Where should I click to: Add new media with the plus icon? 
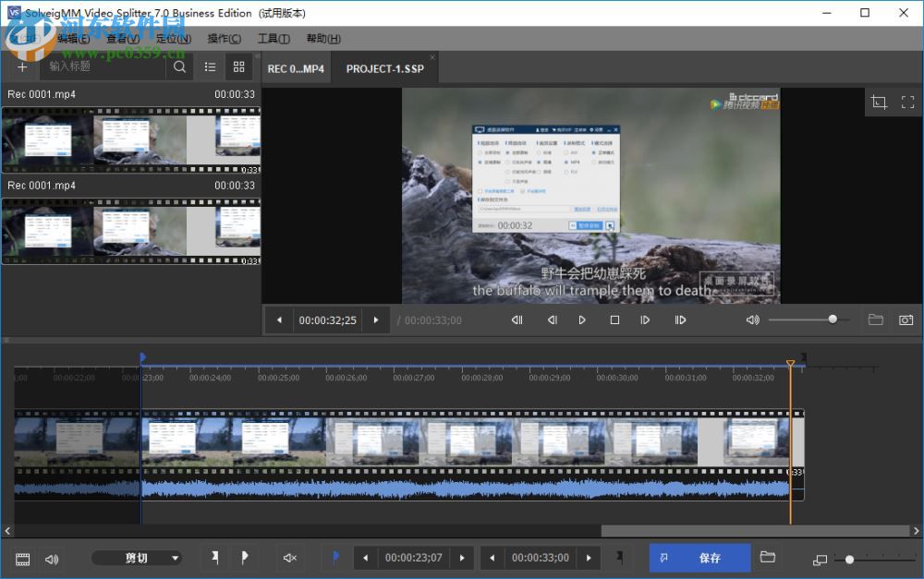point(21,66)
